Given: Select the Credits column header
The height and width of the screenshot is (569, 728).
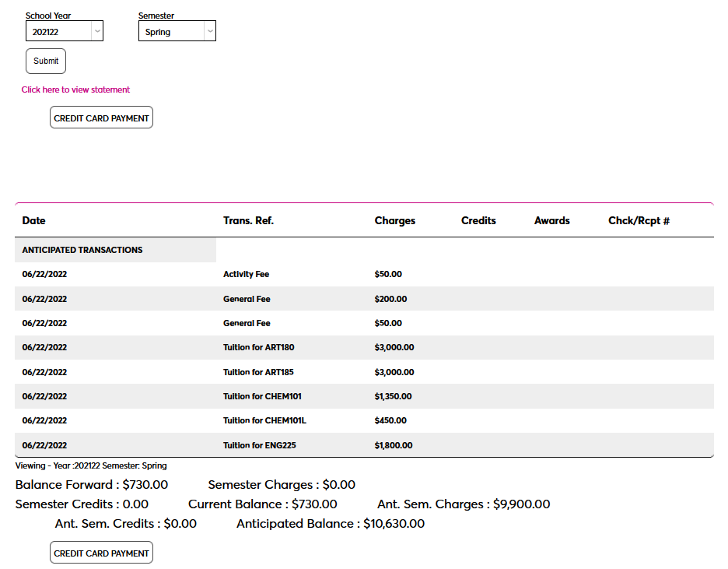Looking at the screenshot, I should click(478, 221).
